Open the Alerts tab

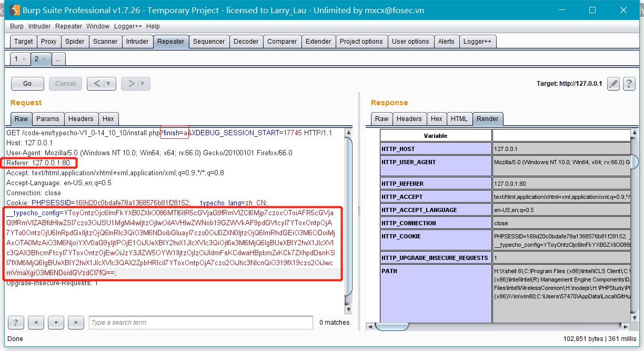(x=446, y=42)
